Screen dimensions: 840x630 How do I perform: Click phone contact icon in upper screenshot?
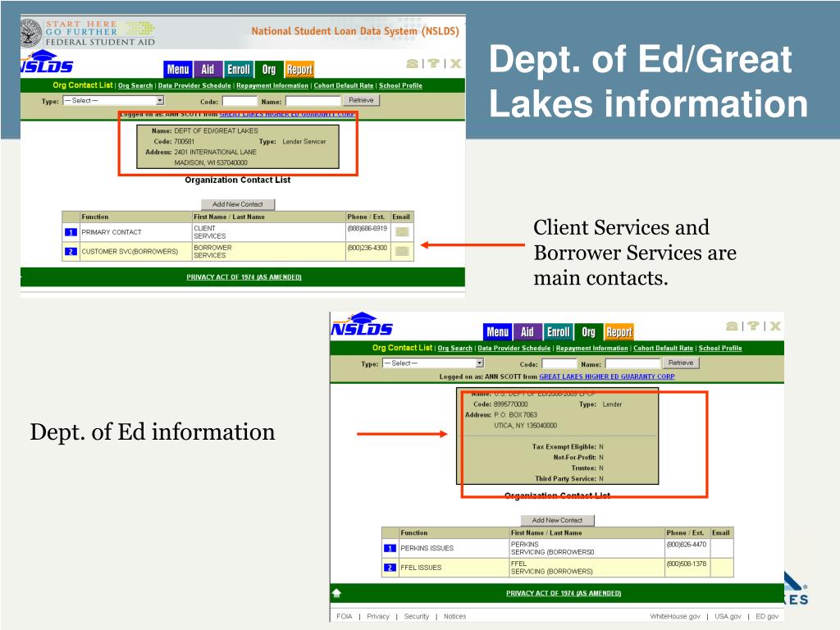[x=412, y=64]
